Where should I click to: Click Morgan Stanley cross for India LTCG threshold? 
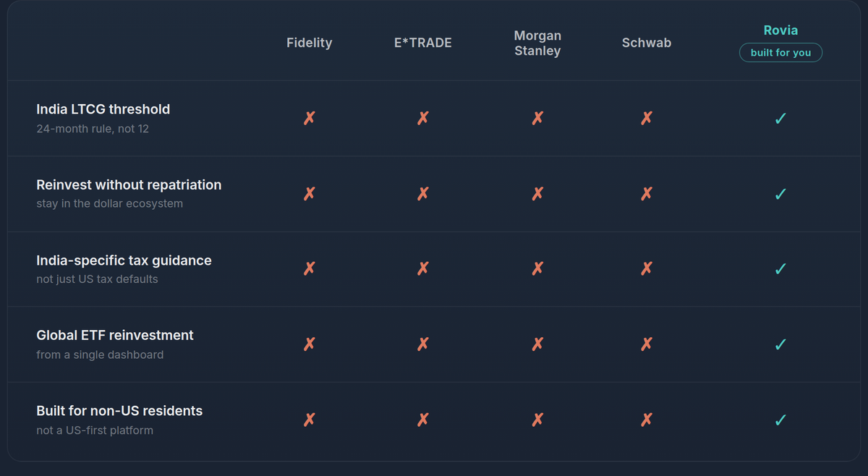coord(537,118)
